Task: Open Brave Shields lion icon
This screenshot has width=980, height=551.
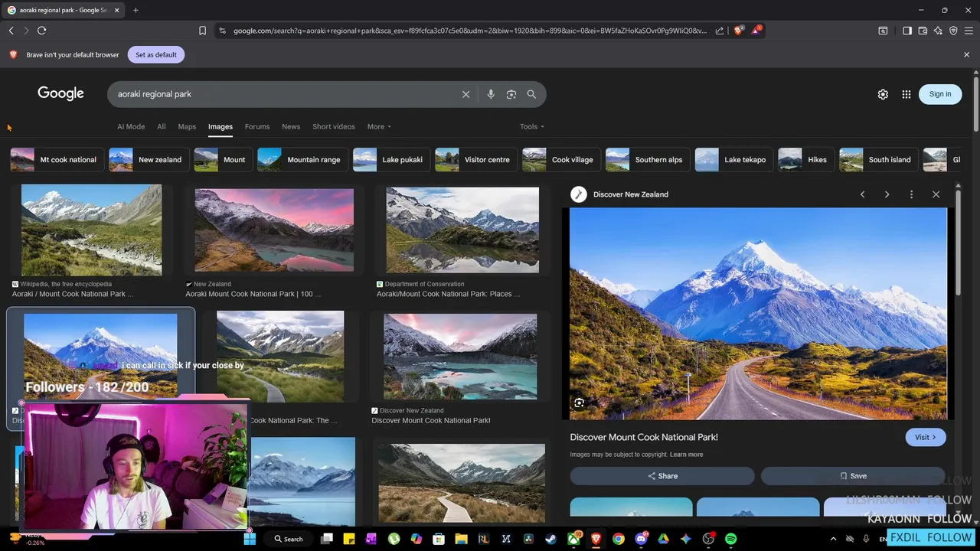Action: click(738, 31)
